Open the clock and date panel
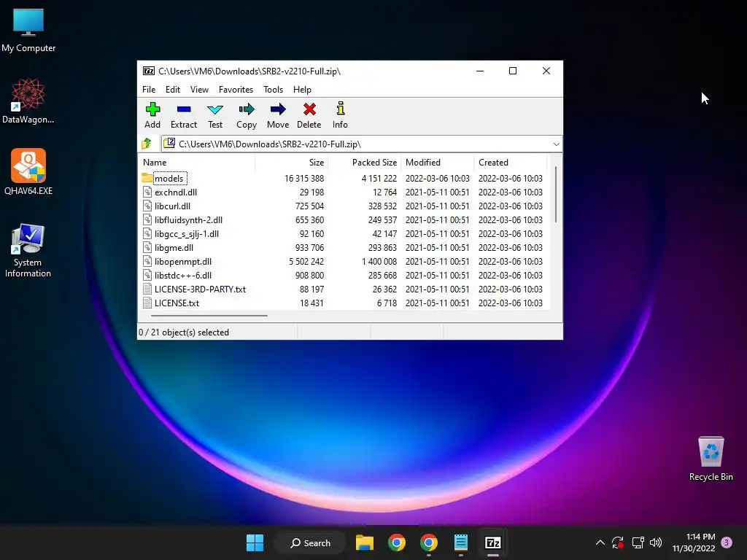 pos(694,542)
